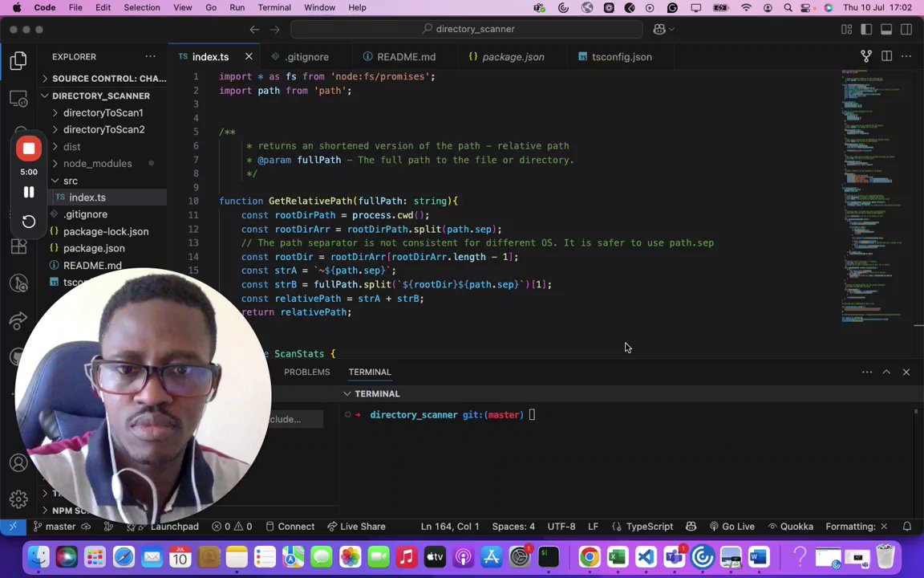The width and height of the screenshot is (924, 578).
Task: Open Explorer views and more actions menu
Action: point(150,57)
